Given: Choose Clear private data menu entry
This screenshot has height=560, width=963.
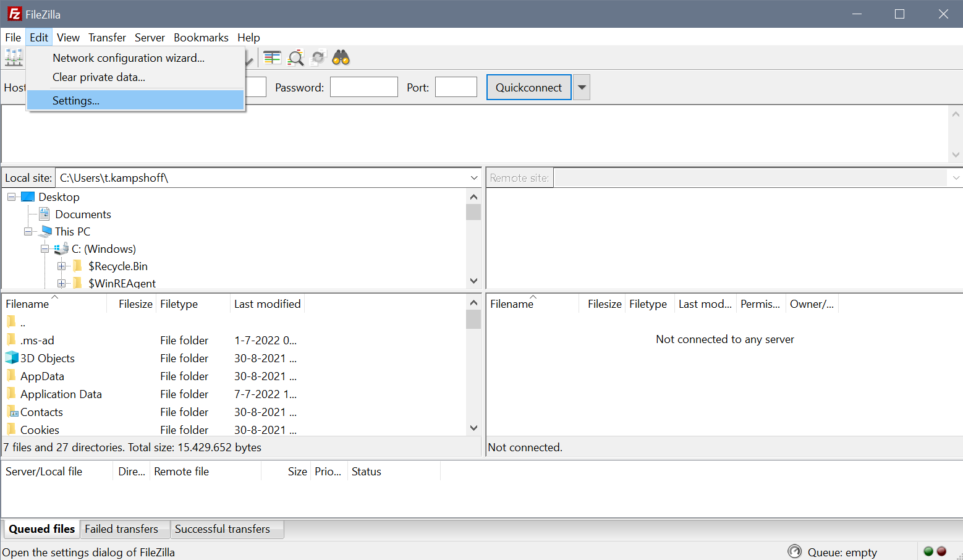Looking at the screenshot, I should coord(136,77).
